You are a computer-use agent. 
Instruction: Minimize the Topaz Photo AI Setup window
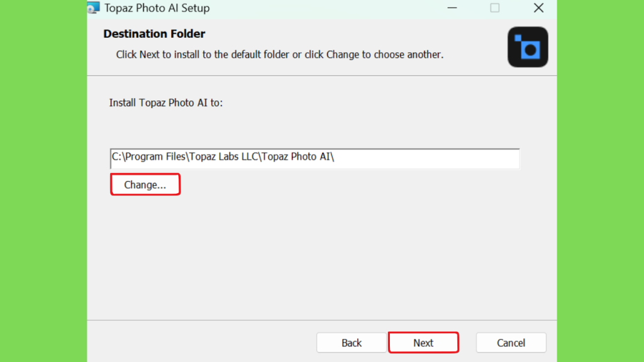coord(452,8)
